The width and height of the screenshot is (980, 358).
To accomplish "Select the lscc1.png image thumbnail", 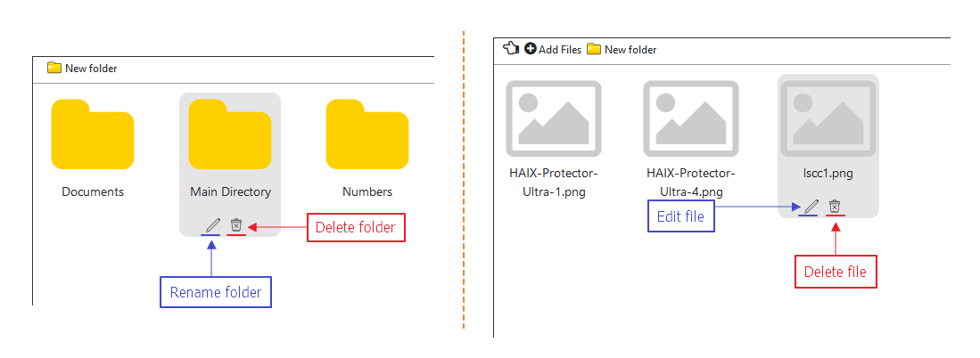I will tap(828, 118).
